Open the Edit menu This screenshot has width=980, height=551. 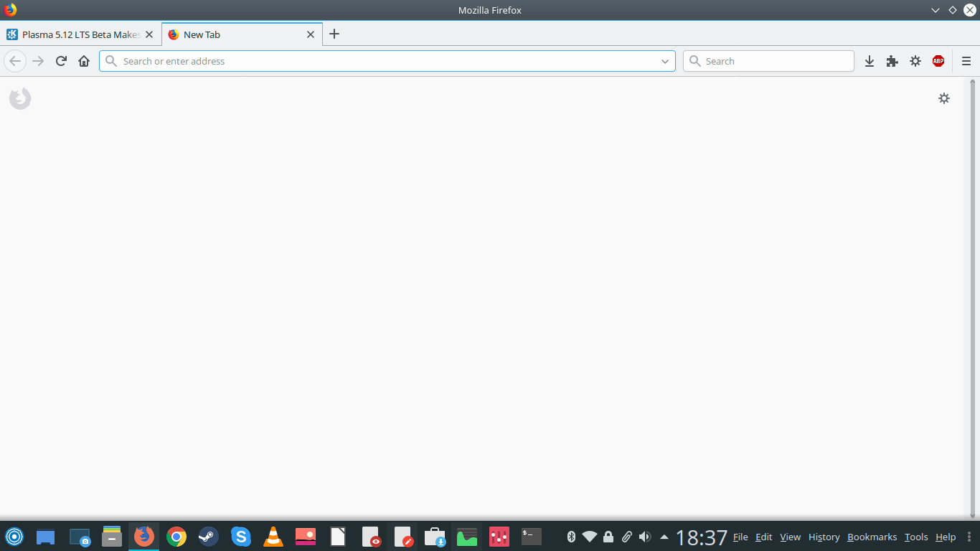coord(764,537)
